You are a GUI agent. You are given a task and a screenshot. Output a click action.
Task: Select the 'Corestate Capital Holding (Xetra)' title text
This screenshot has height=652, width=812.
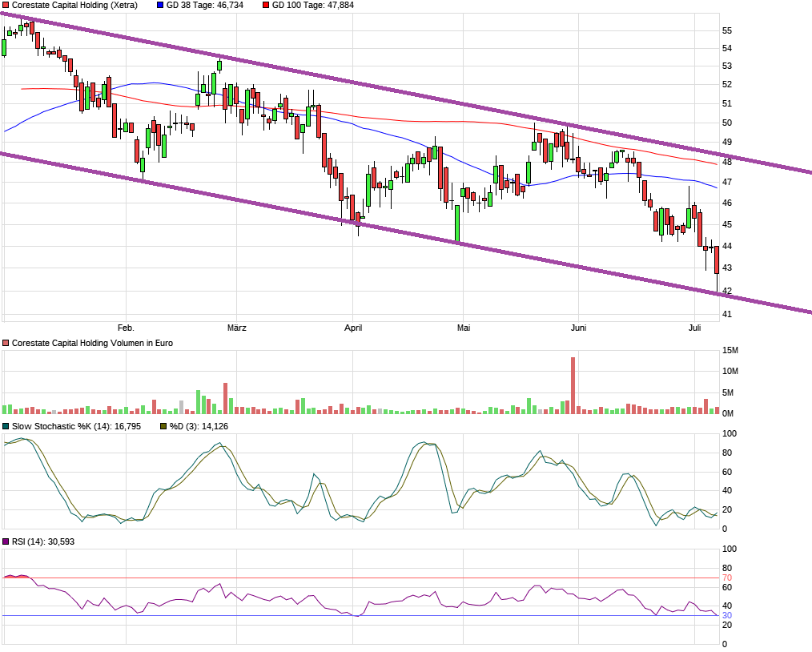(74, 5)
